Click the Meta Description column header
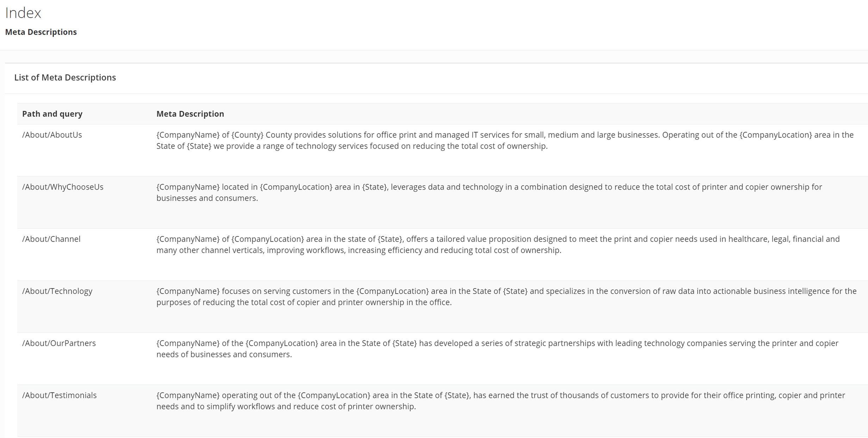Image resolution: width=868 pixels, height=438 pixels. pos(190,114)
